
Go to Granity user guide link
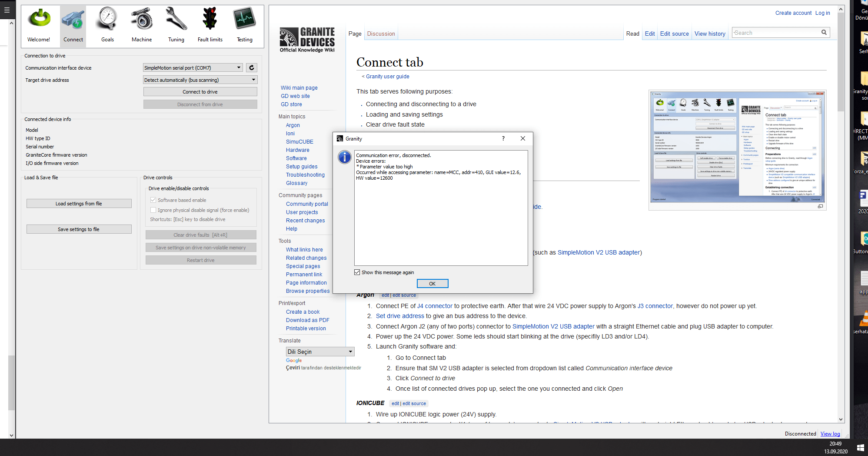pyautogui.click(x=388, y=77)
